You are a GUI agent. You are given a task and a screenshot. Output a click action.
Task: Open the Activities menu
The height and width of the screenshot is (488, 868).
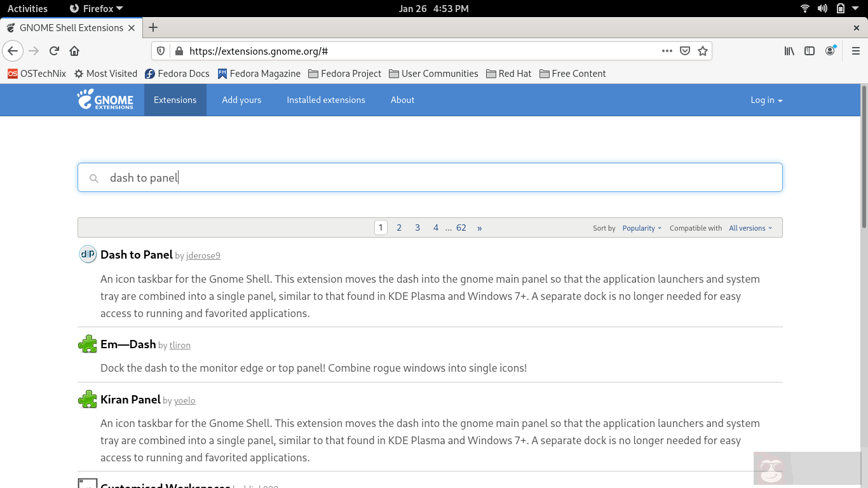coord(27,8)
